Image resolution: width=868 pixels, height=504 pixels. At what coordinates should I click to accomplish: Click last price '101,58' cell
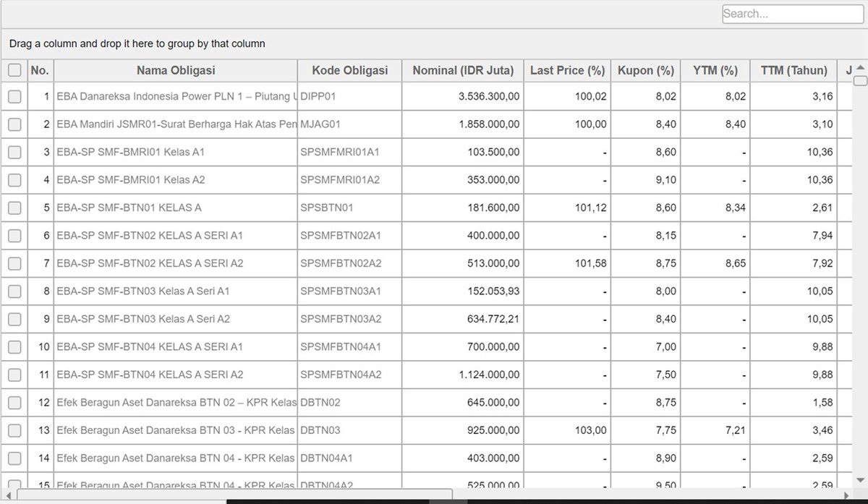568,263
